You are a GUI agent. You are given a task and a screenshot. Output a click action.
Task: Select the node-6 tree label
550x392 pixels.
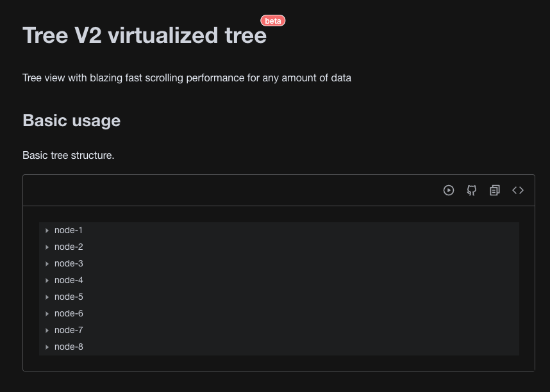[x=69, y=313]
